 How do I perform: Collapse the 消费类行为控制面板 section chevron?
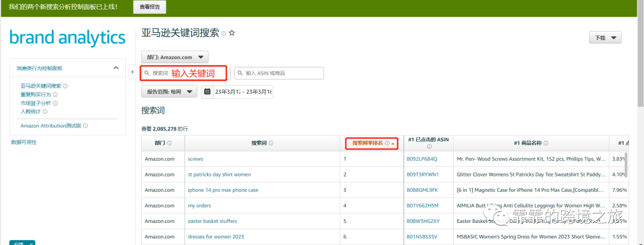pos(116,68)
